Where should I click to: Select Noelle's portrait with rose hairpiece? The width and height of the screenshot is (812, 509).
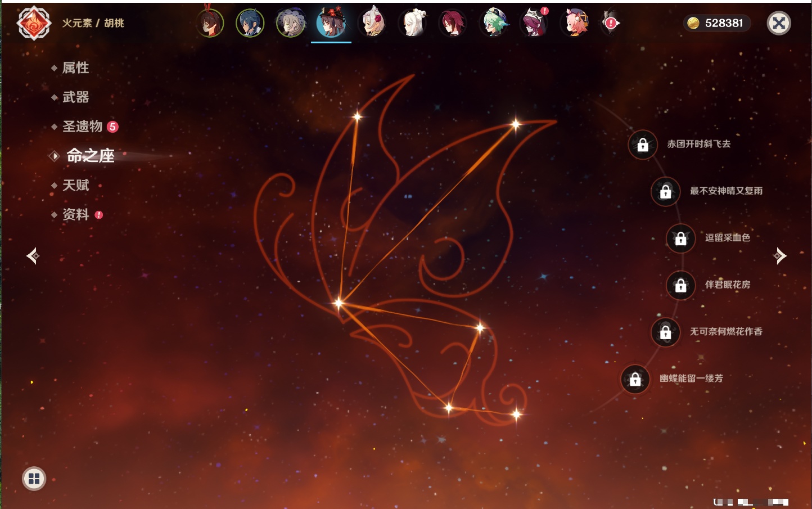(372, 23)
